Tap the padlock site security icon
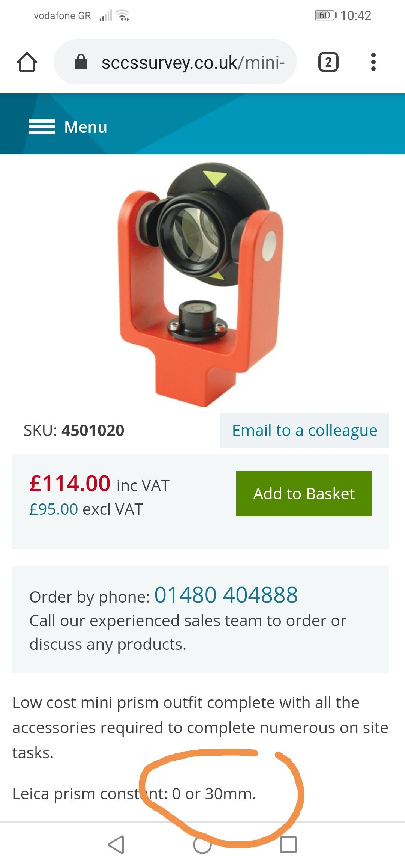Viewport: 405px width, 868px height. [x=81, y=62]
